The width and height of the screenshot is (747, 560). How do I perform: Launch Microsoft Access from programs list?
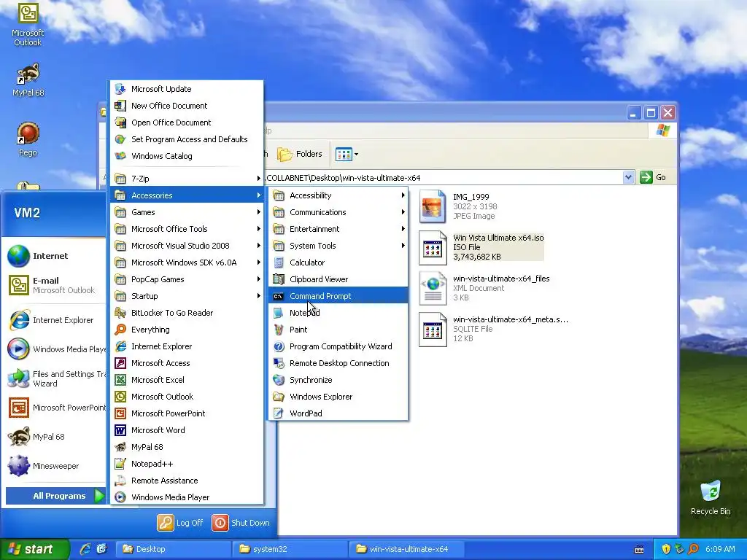(187, 363)
